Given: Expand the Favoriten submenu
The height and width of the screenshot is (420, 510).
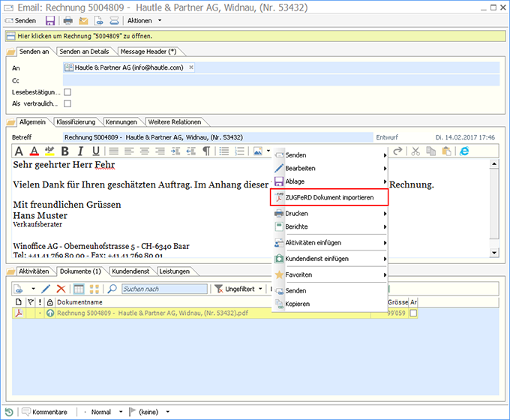Looking at the screenshot, I should pyautogui.click(x=330, y=275).
